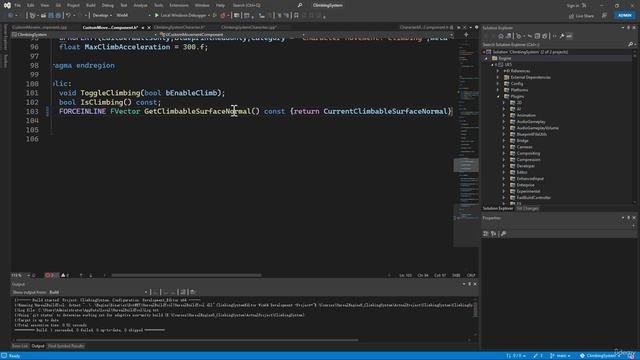Click the Live Share button
640x360 pixels.
[581, 16]
